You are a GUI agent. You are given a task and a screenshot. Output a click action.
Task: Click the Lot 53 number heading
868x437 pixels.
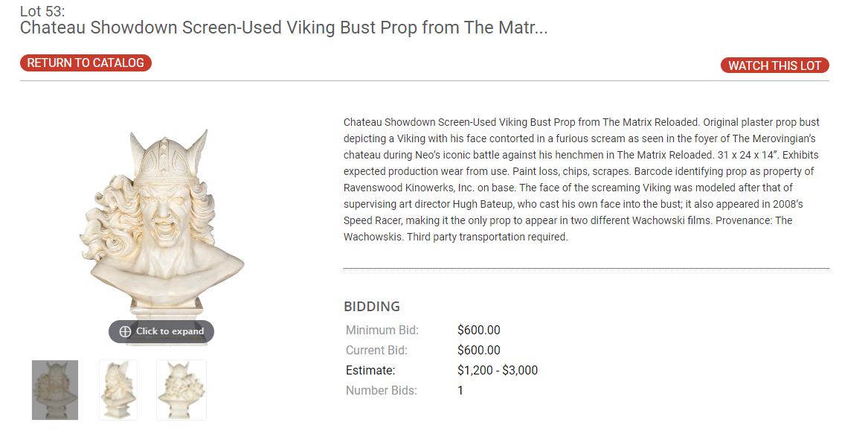(x=43, y=11)
